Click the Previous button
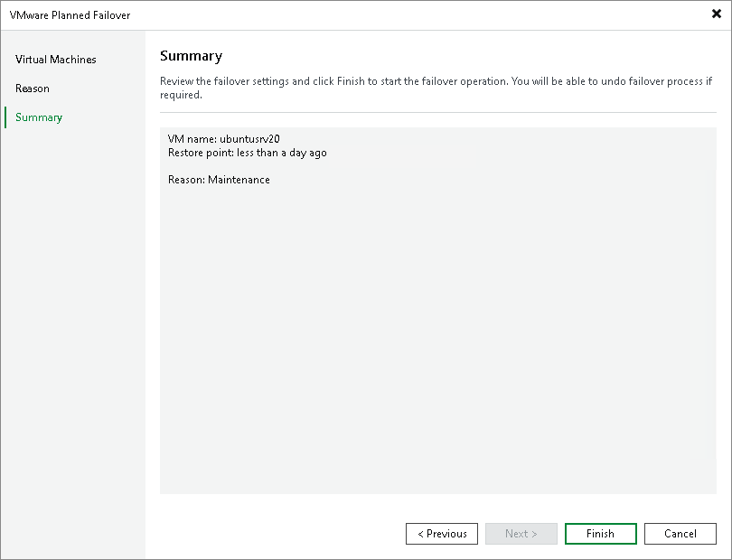This screenshot has width=732, height=560. tap(442, 534)
